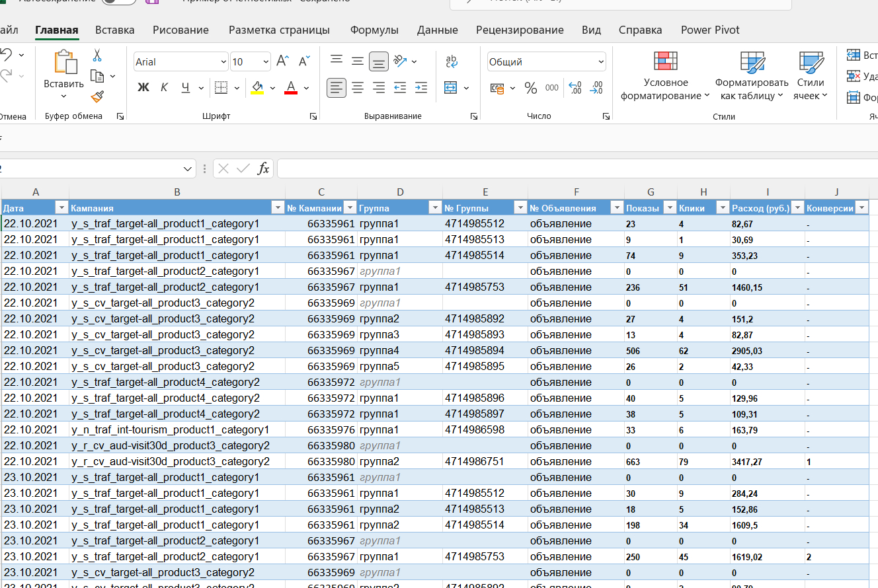Click the wrap text icon

[x=452, y=61]
